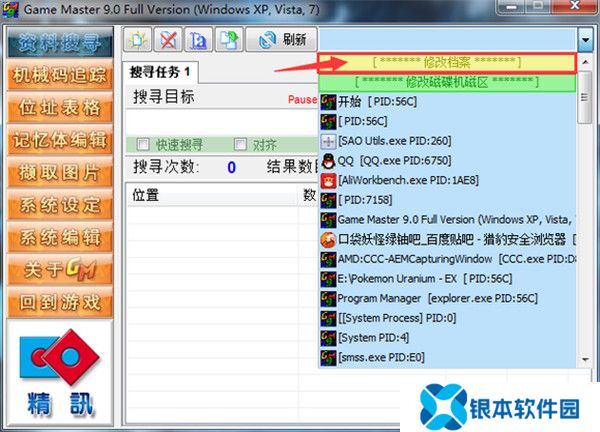Screen dimensions: 600x432
Task: Click the 搜寻目标 input field
Action: point(222,122)
